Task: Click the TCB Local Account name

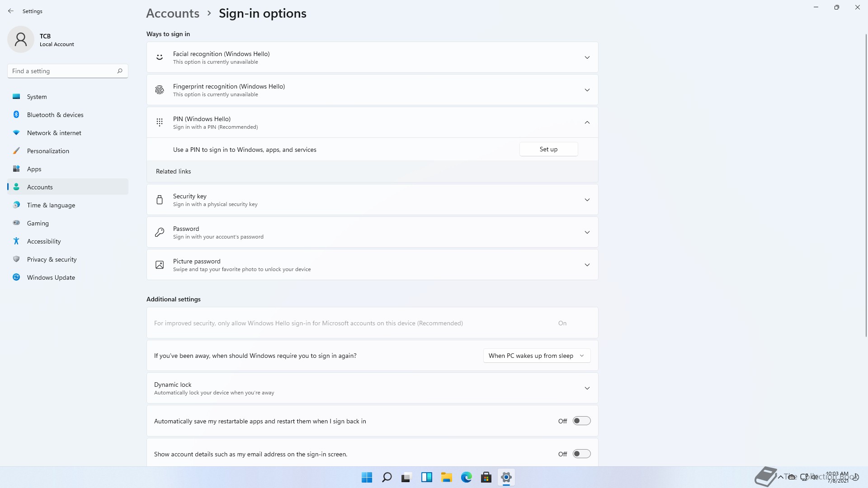Action: coord(57,40)
